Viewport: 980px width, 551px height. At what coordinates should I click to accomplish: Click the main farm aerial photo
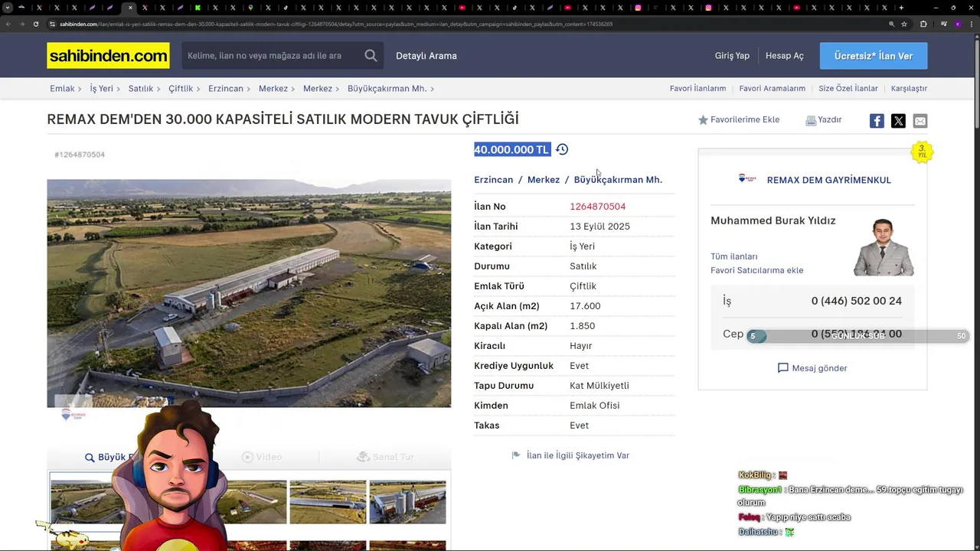[x=249, y=293]
